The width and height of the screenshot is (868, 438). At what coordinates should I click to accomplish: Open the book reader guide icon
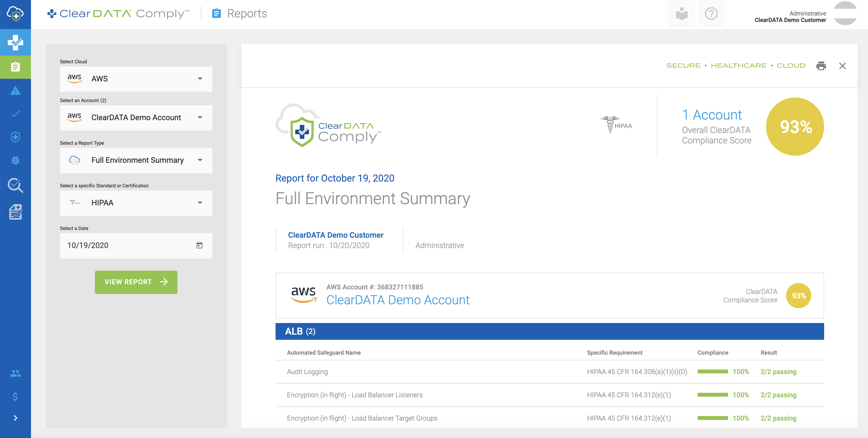coord(681,14)
